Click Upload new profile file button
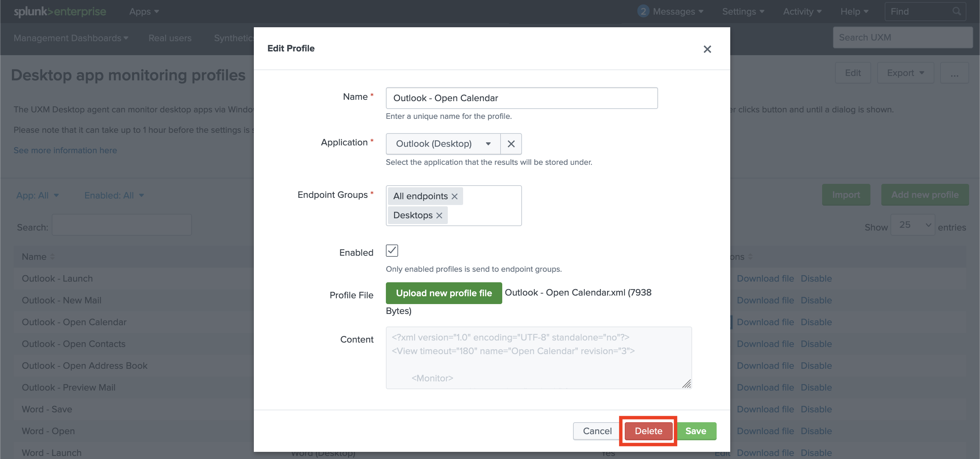The image size is (980, 459). pyautogui.click(x=444, y=293)
